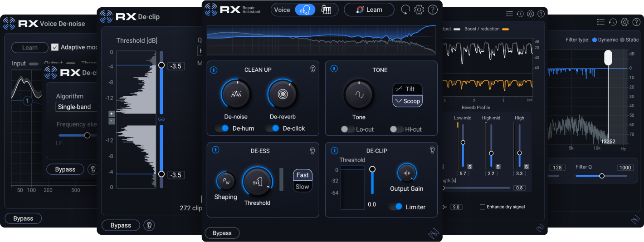The width and height of the screenshot is (644, 242).
Task: Select Slow de-ess mode
Action: tap(302, 187)
